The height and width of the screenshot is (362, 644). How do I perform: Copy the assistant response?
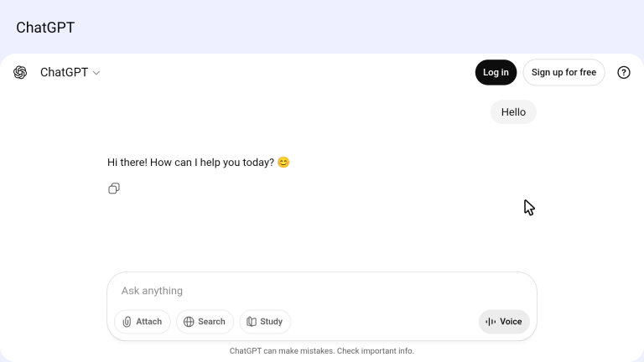[x=114, y=189]
